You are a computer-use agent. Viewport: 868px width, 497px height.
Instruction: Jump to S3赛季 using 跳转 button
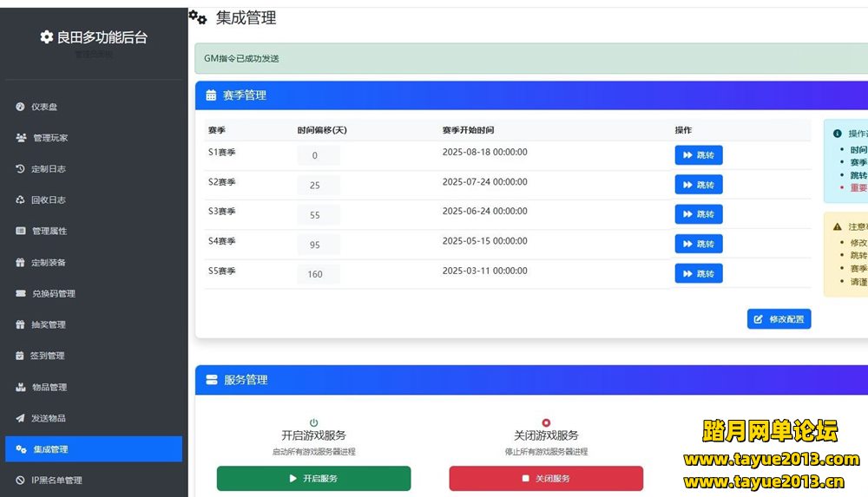(698, 214)
